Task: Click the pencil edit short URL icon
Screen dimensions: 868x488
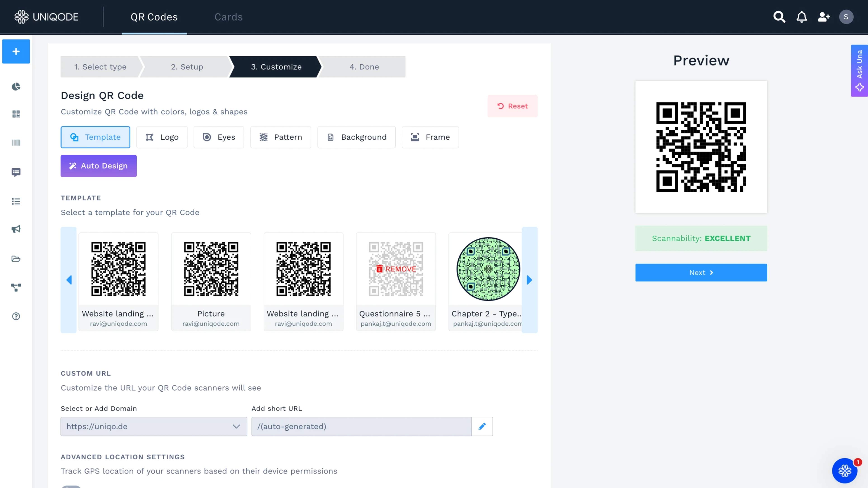Action: point(482,426)
